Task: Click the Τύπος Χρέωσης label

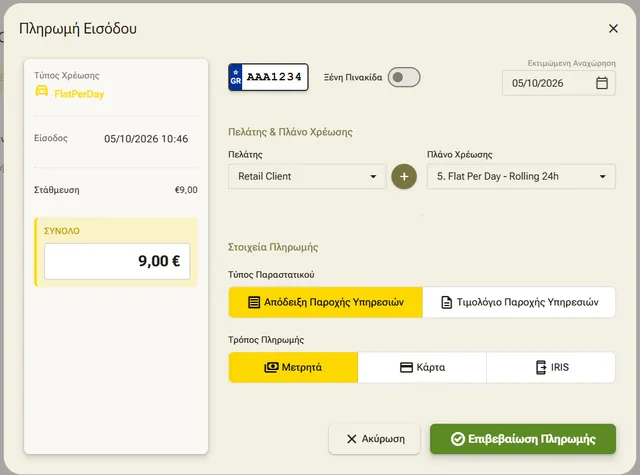Action: point(67,75)
